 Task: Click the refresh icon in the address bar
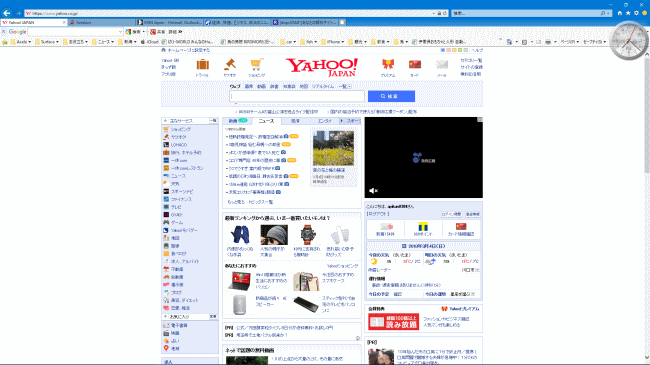click(445, 13)
